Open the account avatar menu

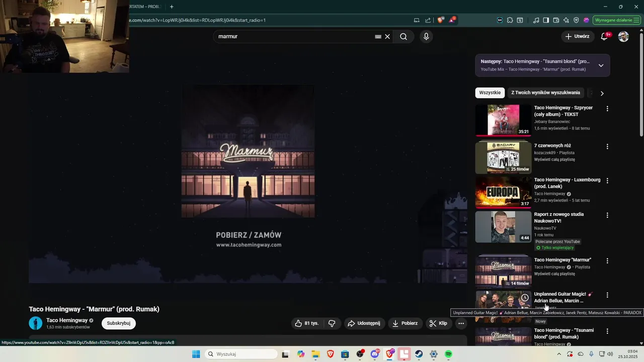(x=623, y=37)
